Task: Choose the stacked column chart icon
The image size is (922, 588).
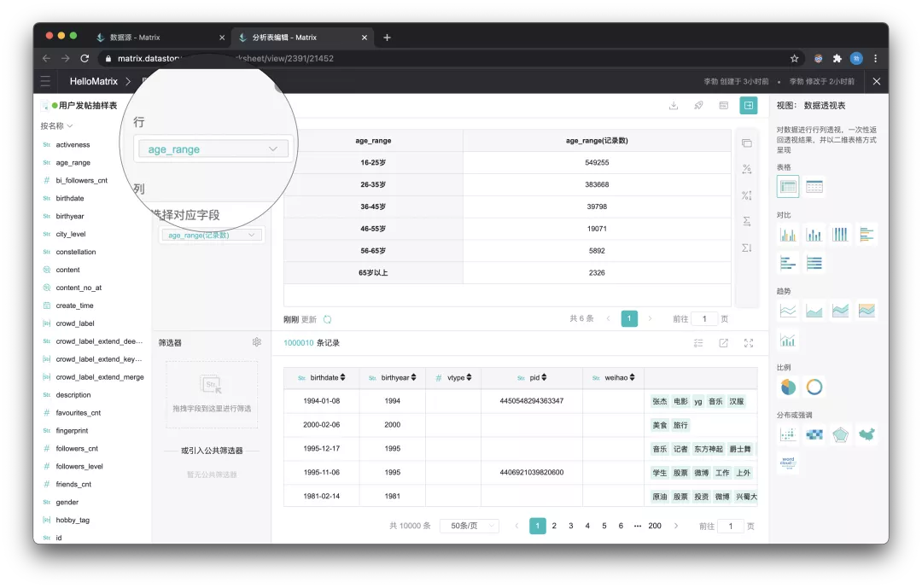Action: [x=814, y=235]
